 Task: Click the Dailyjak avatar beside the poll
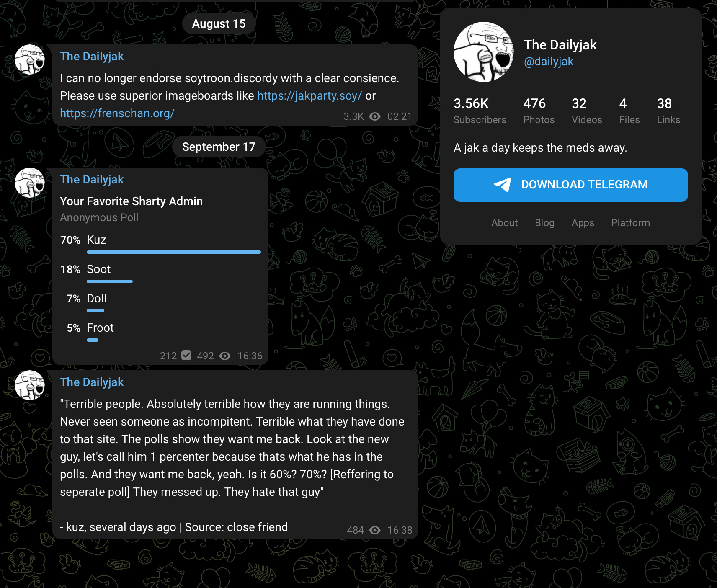[x=30, y=183]
